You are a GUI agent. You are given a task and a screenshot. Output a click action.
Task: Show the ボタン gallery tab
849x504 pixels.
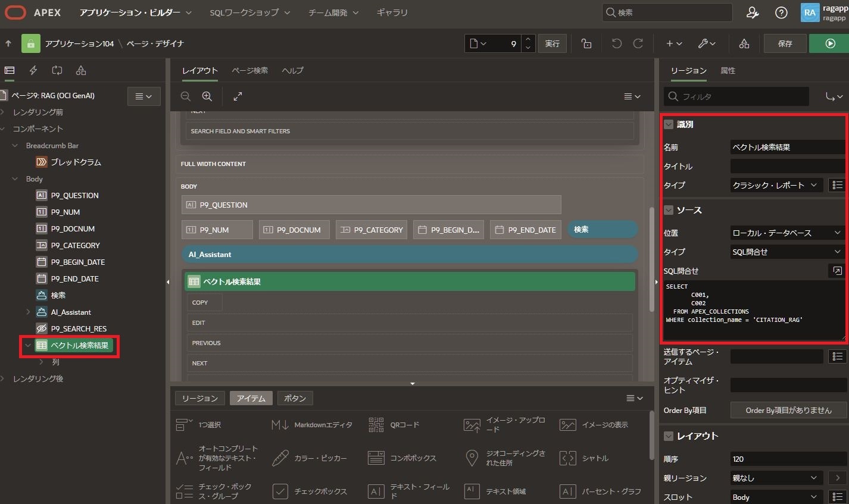coord(295,398)
